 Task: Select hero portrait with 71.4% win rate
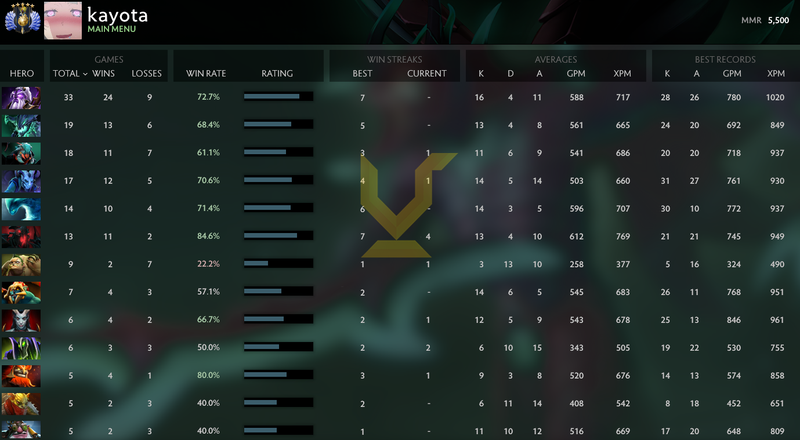pyautogui.click(x=21, y=209)
